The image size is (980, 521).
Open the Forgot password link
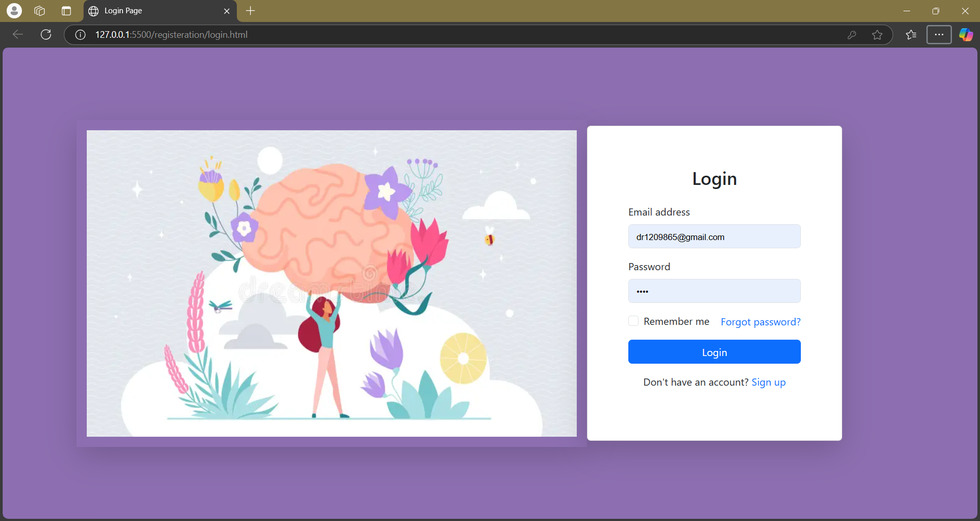coord(761,322)
